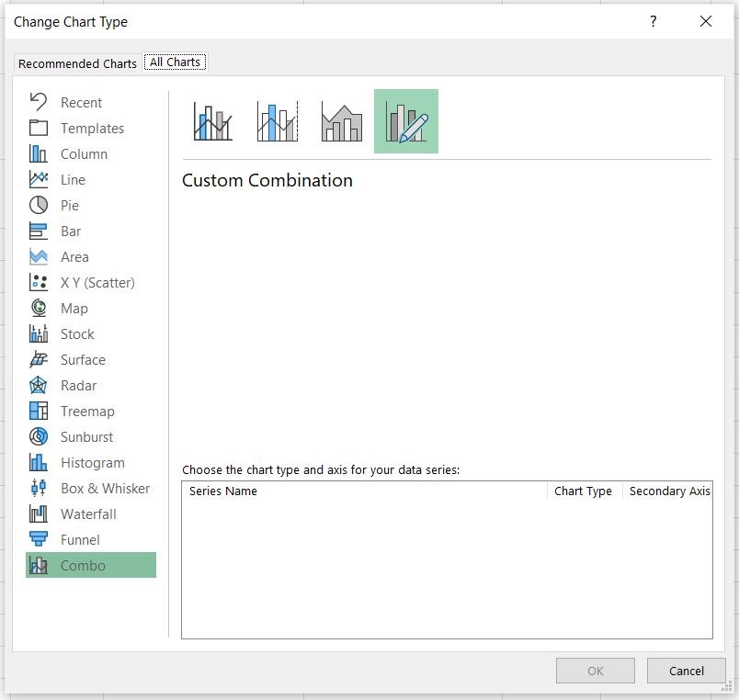Open the dialog help with the question mark
Viewport: 739px width, 700px height.
click(653, 21)
